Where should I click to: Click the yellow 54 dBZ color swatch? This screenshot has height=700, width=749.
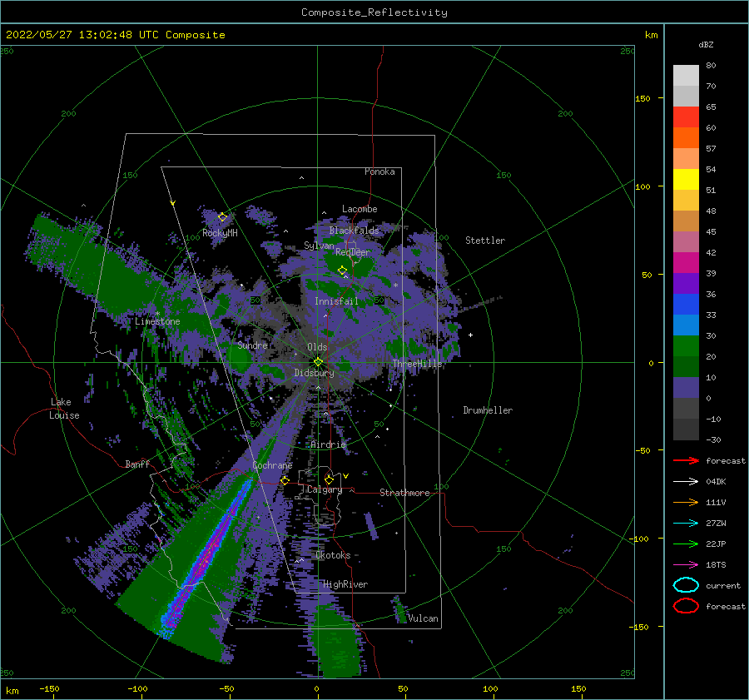click(686, 179)
